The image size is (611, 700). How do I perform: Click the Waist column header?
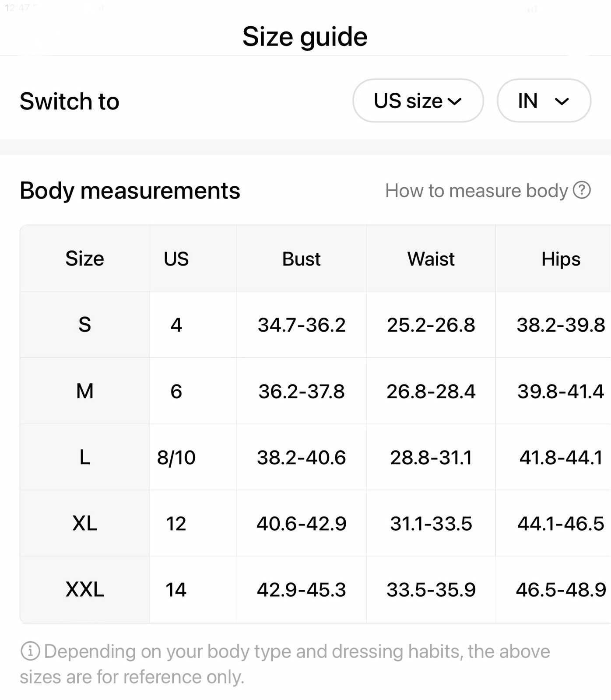(431, 259)
